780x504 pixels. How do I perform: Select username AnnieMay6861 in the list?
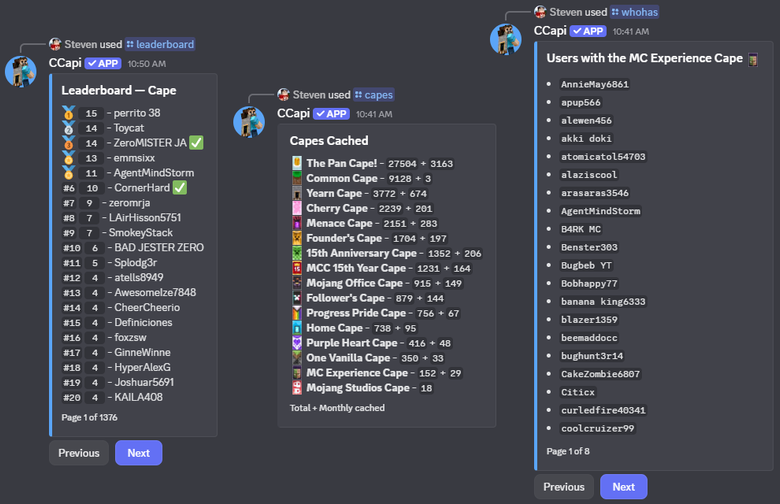pos(594,85)
